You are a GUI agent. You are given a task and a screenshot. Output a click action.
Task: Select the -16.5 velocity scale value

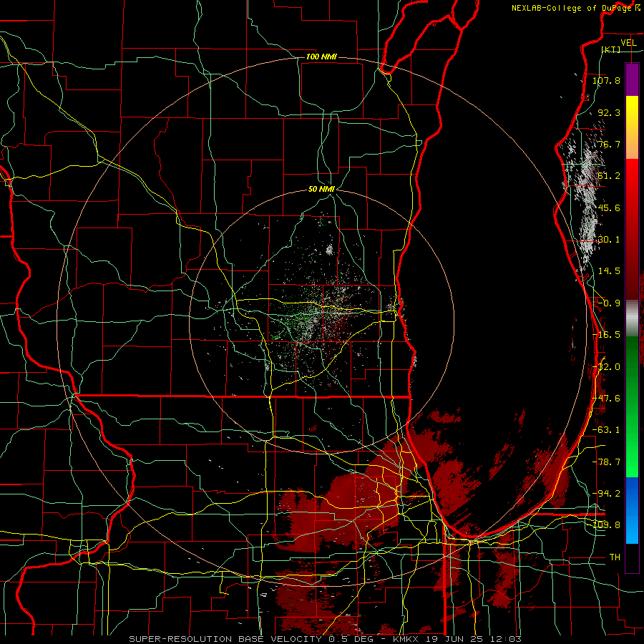coord(606,335)
